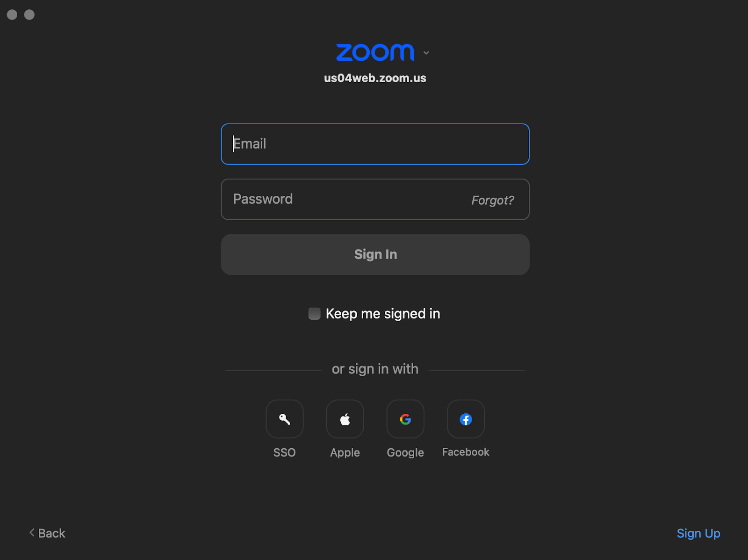Sign in with Facebook
This screenshot has width=748, height=560.
[x=465, y=419]
